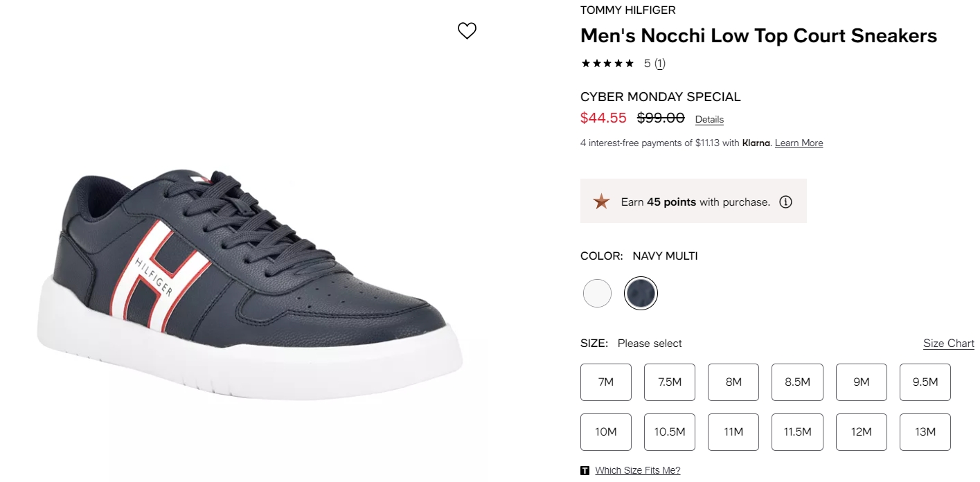Click the star rewards points icon
The image size is (980, 482).
click(x=601, y=202)
